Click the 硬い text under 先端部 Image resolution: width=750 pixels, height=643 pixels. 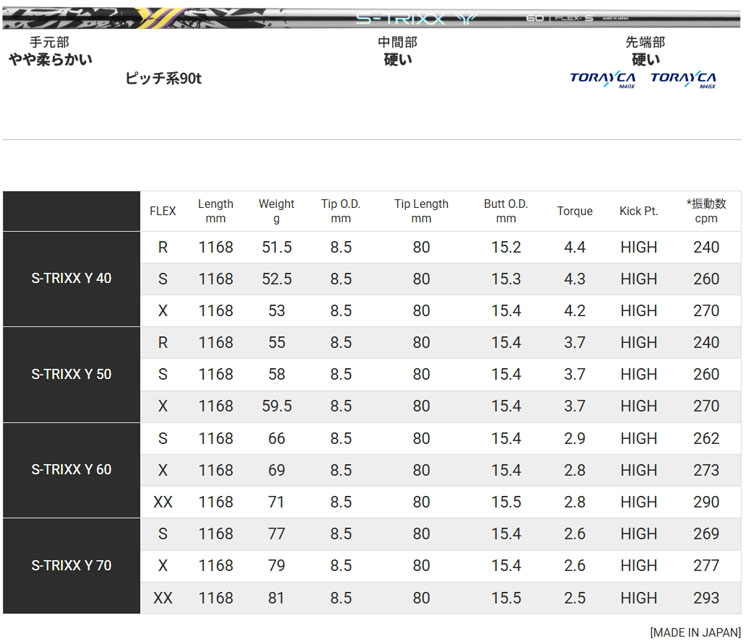click(x=645, y=60)
